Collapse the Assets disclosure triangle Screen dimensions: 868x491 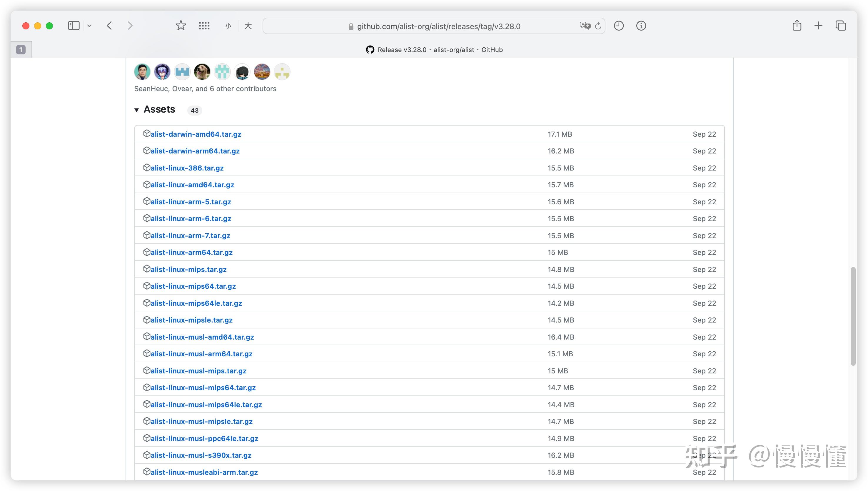coord(136,110)
